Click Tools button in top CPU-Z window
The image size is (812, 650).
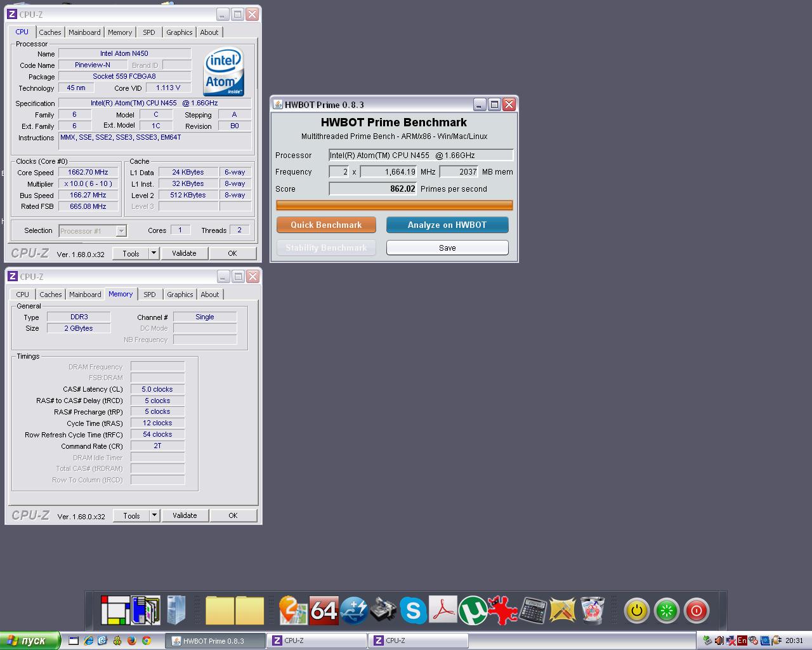131,253
